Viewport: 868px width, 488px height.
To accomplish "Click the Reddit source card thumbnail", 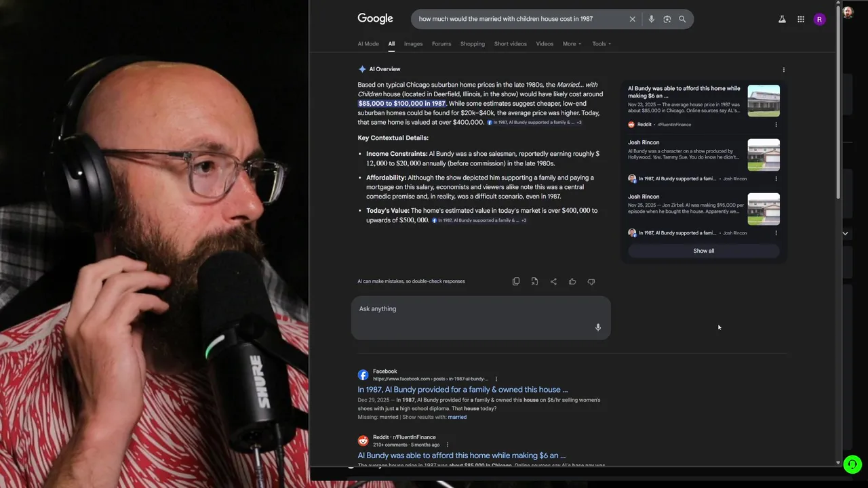I will coord(764,101).
